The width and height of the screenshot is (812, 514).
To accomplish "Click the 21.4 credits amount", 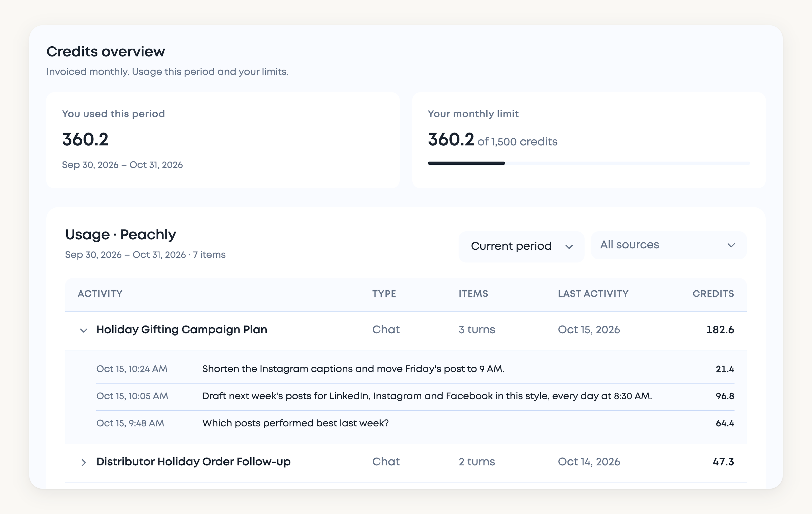I will pyautogui.click(x=725, y=369).
